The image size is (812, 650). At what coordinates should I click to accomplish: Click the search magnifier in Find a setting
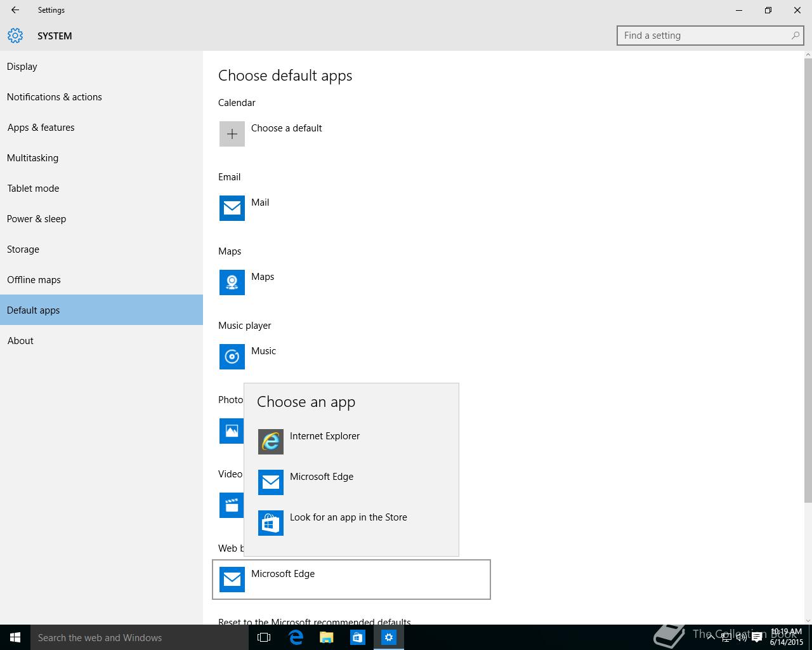pyautogui.click(x=795, y=36)
